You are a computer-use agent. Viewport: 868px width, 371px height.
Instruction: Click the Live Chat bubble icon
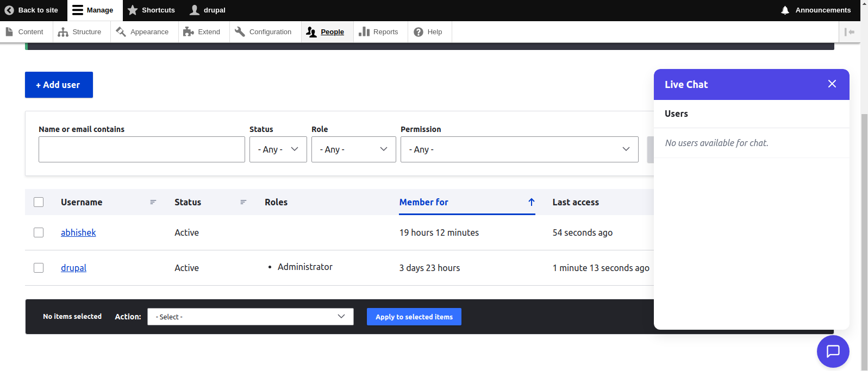[x=833, y=351]
